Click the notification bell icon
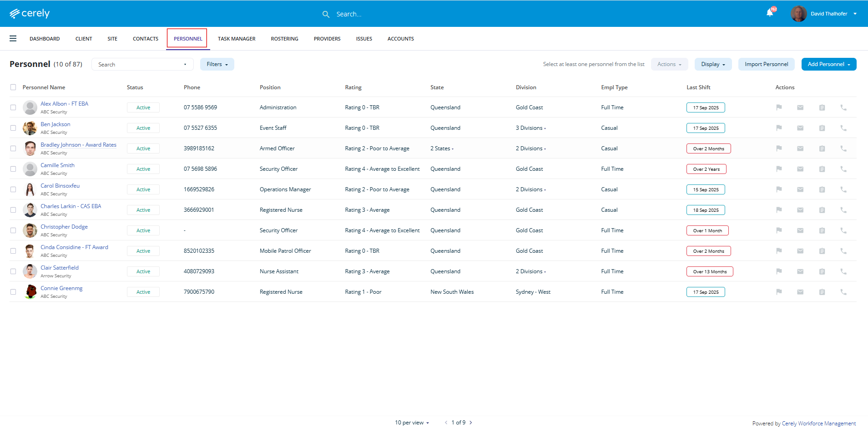This screenshot has width=868, height=429. tap(769, 13)
